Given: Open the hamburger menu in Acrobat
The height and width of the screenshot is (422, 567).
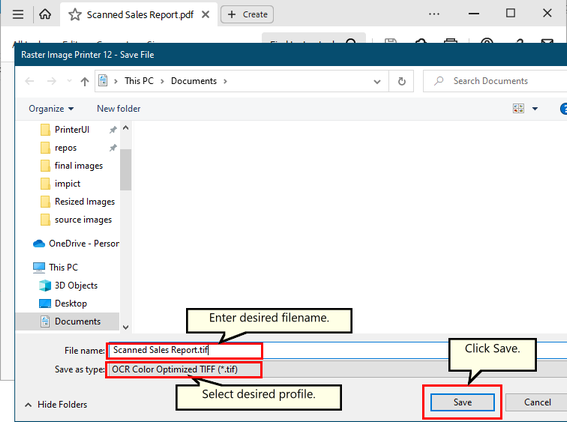Looking at the screenshot, I should [18, 14].
